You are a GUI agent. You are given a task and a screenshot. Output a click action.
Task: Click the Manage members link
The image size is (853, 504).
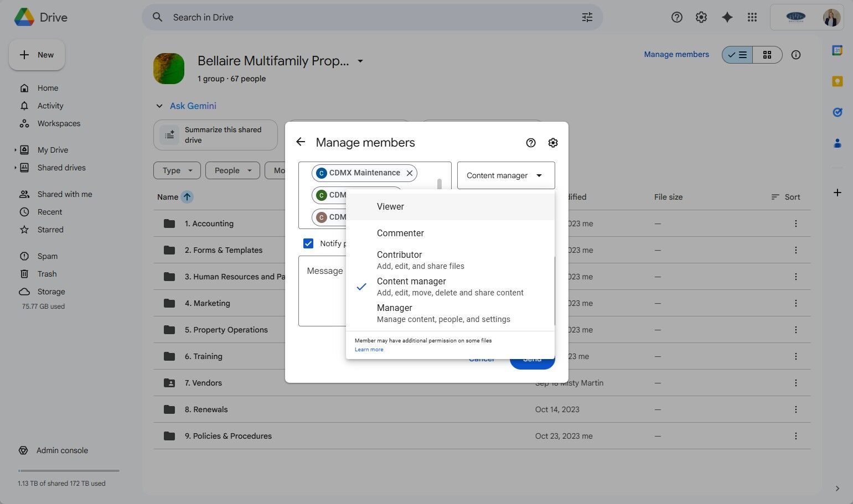coord(676,54)
